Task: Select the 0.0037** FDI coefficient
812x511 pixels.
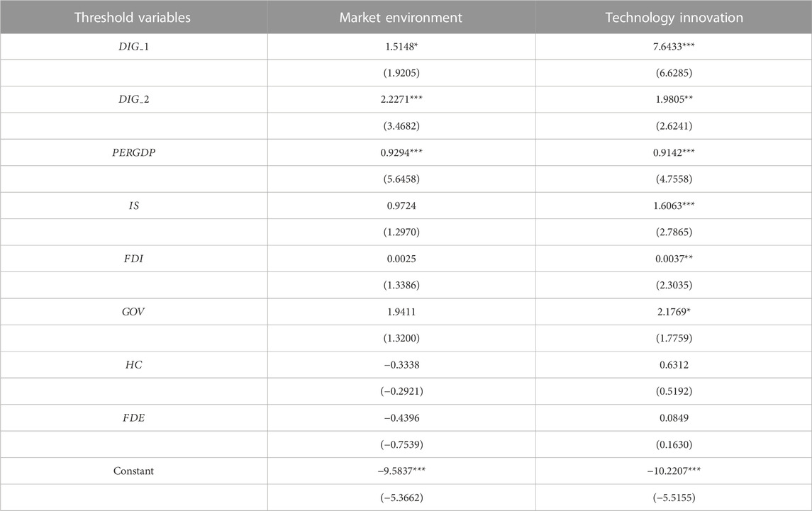Action: coord(674,259)
